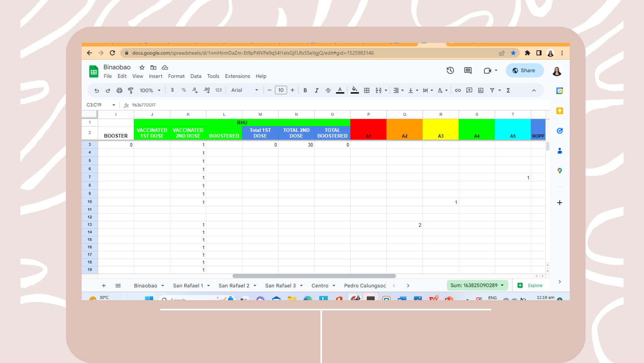
Task: Open the zoom level dropdown
Action: 150,90
